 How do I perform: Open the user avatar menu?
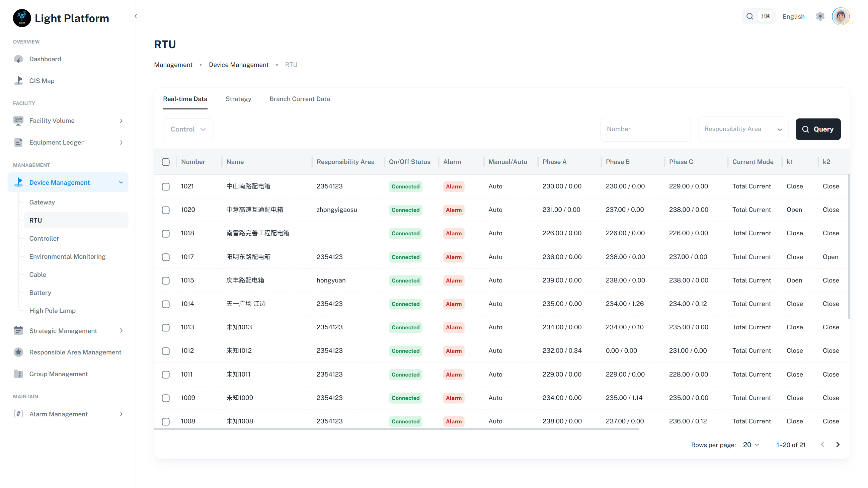point(840,16)
